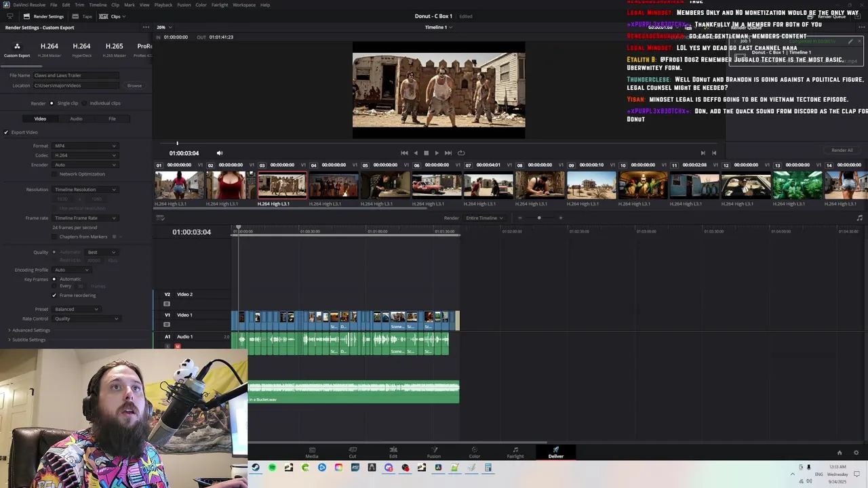The width and height of the screenshot is (868, 488).
Task: Show hidden system tray icons
Action: (x=792, y=474)
